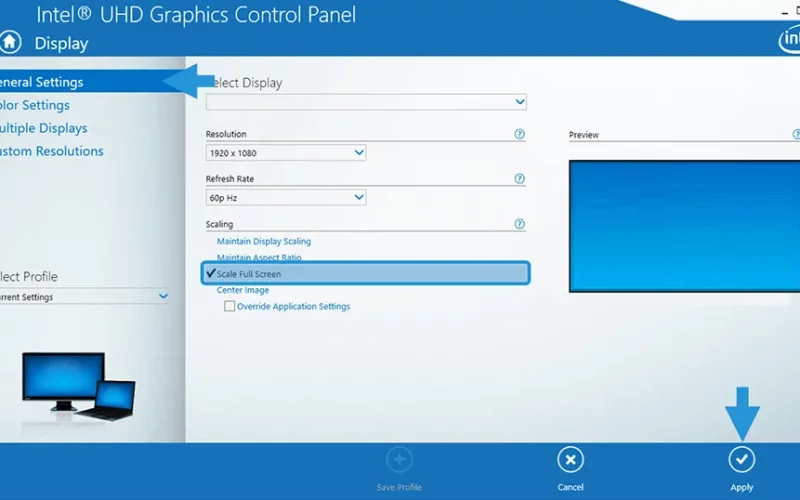Go to the home screen icon
Viewport: 800px width, 500px height.
point(10,42)
